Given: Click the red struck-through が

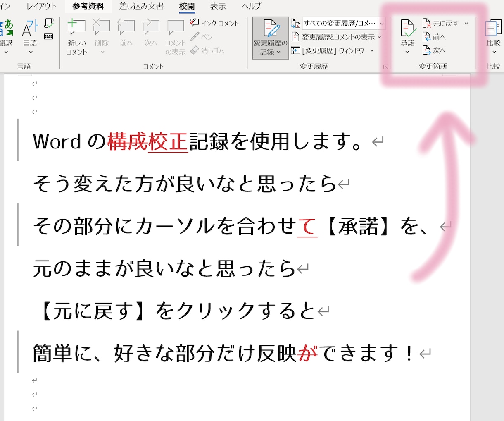Looking at the screenshot, I should click(307, 353).
